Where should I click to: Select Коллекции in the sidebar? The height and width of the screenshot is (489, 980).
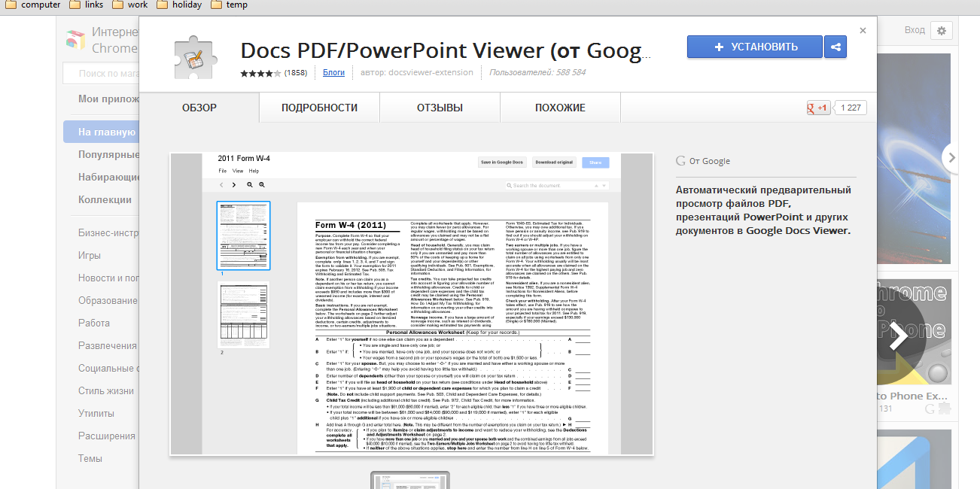pos(105,199)
